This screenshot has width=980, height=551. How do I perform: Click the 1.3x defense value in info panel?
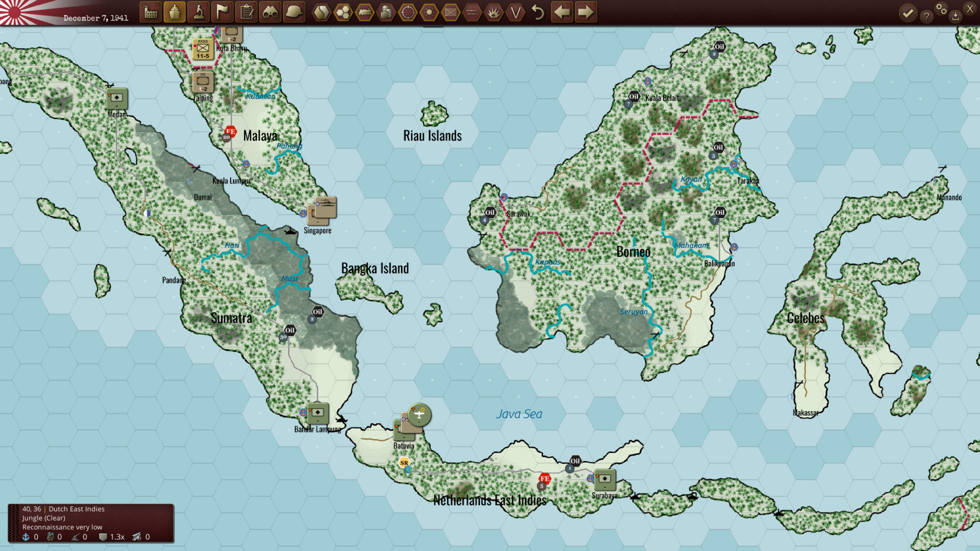point(117,537)
